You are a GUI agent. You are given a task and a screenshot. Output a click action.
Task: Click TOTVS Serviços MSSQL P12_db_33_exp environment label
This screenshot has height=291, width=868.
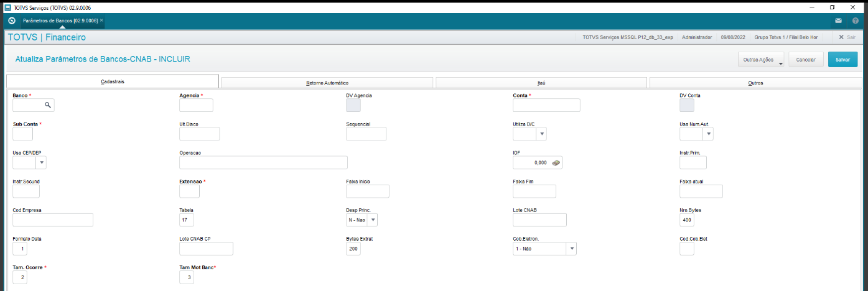[x=628, y=37]
